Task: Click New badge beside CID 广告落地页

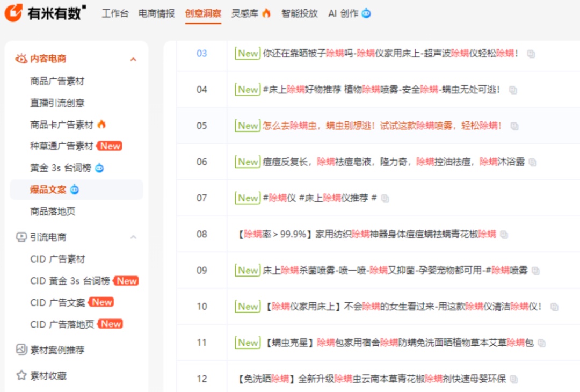Action: [x=110, y=324]
